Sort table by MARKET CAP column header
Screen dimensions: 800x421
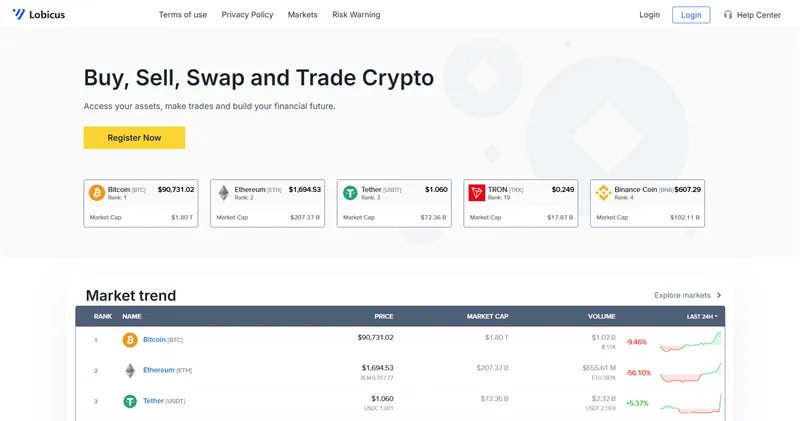(x=487, y=316)
